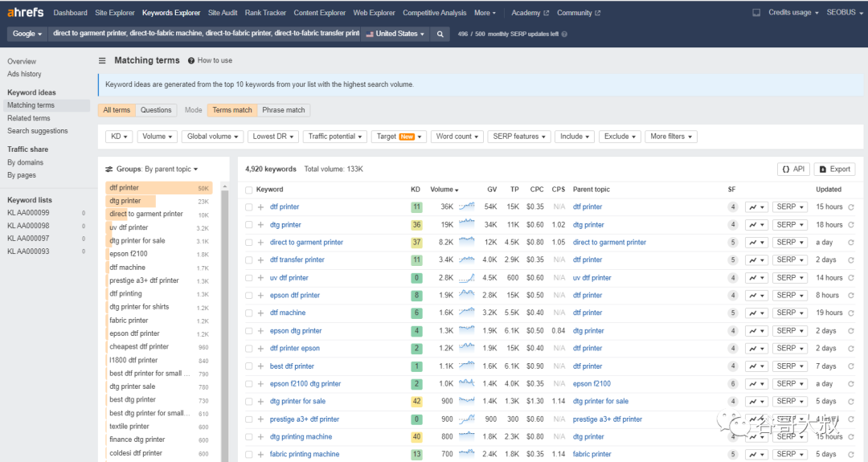The width and height of the screenshot is (868, 462).
Task: Click the SF badge 4 in dtf printer row
Action: point(732,207)
